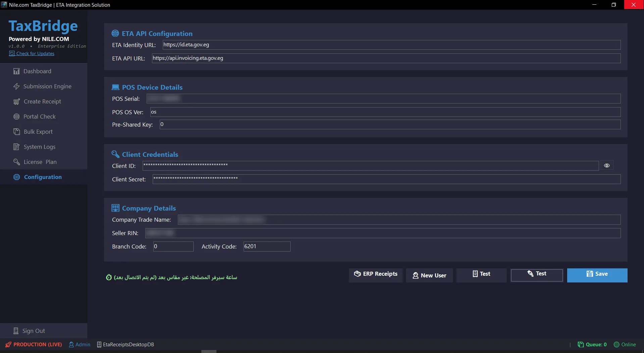Image resolution: width=644 pixels, height=353 pixels.
Task: Select Configuration in sidebar
Action: click(44, 177)
